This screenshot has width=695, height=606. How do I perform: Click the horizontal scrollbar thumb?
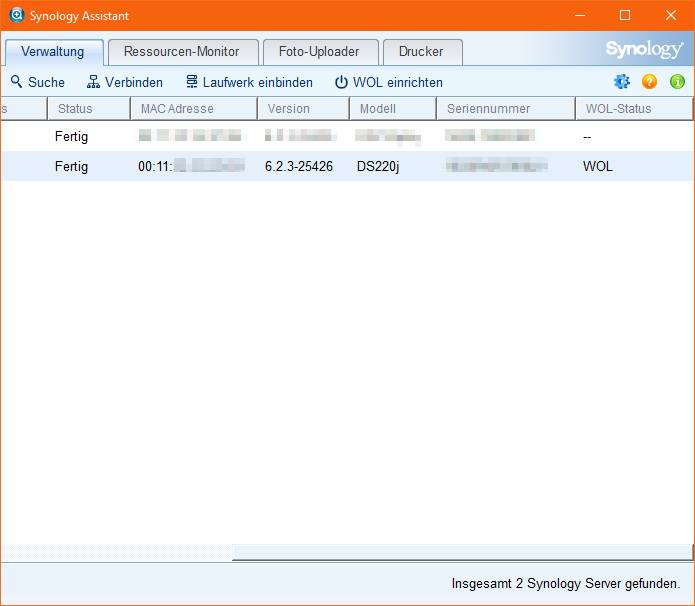[462, 552]
